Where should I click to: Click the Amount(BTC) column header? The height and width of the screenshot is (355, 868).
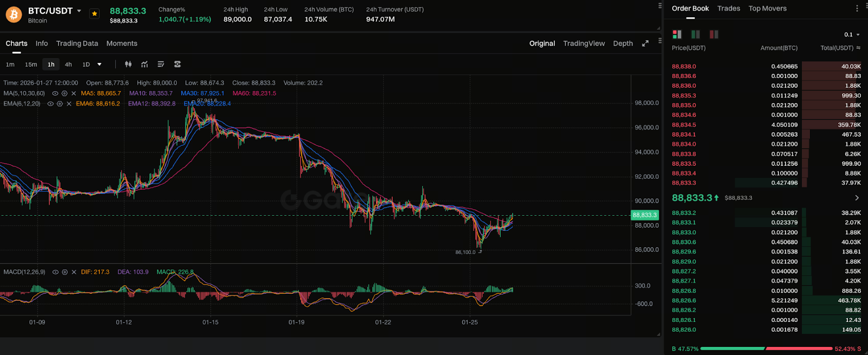[x=779, y=48]
